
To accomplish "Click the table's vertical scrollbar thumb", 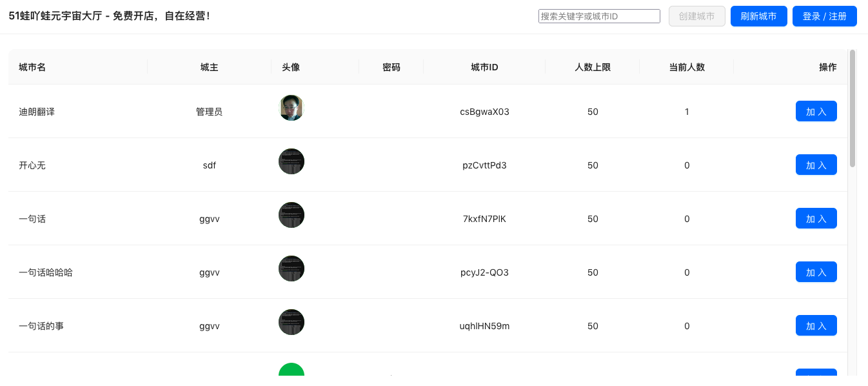I will pyautogui.click(x=853, y=108).
